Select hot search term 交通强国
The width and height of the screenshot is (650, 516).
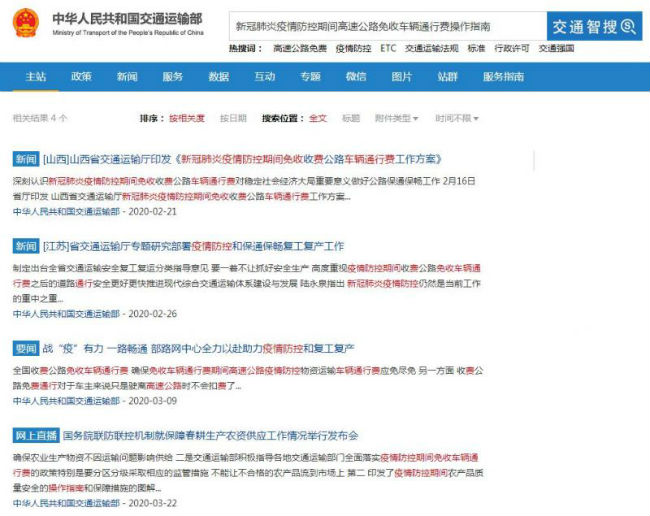click(x=556, y=48)
